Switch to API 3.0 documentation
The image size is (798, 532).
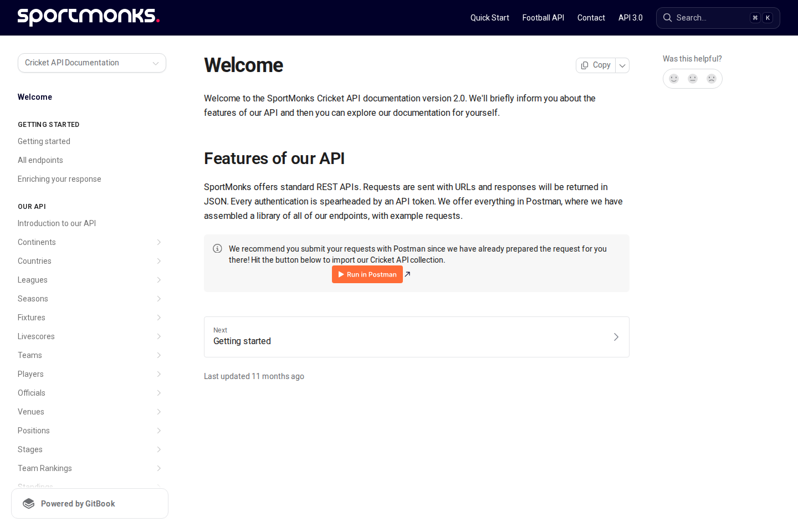click(631, 17)
